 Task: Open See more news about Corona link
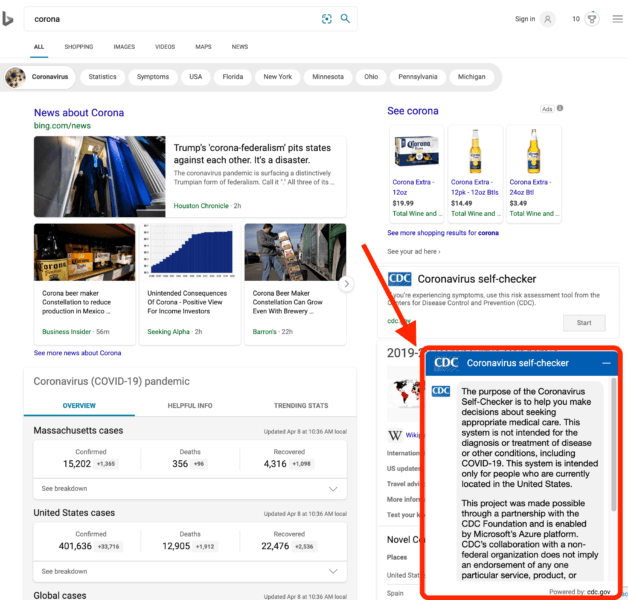(78, 353)
